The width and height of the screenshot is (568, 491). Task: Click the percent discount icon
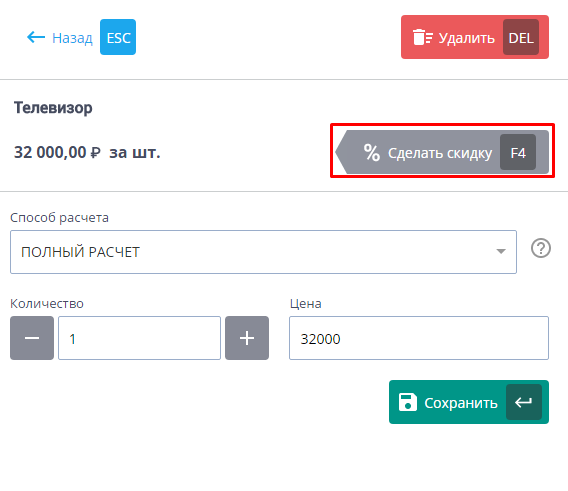[372, 152]
